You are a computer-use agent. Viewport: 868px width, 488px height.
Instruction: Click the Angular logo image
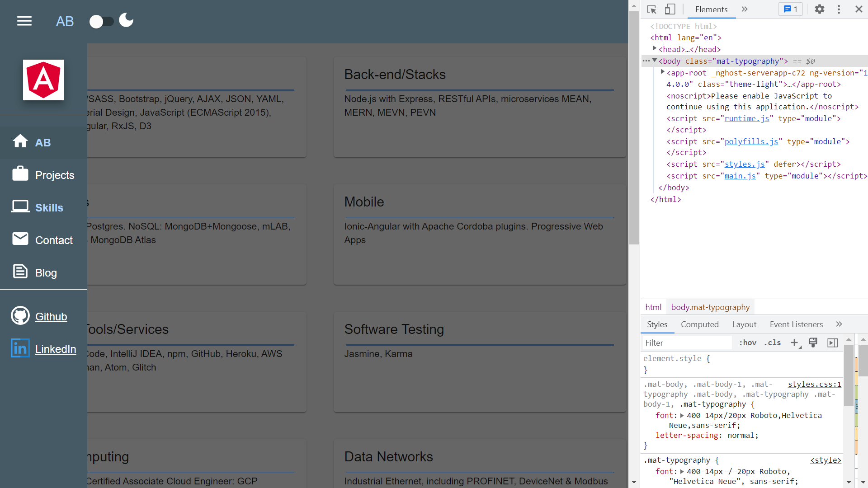click(x=43, y=80)
